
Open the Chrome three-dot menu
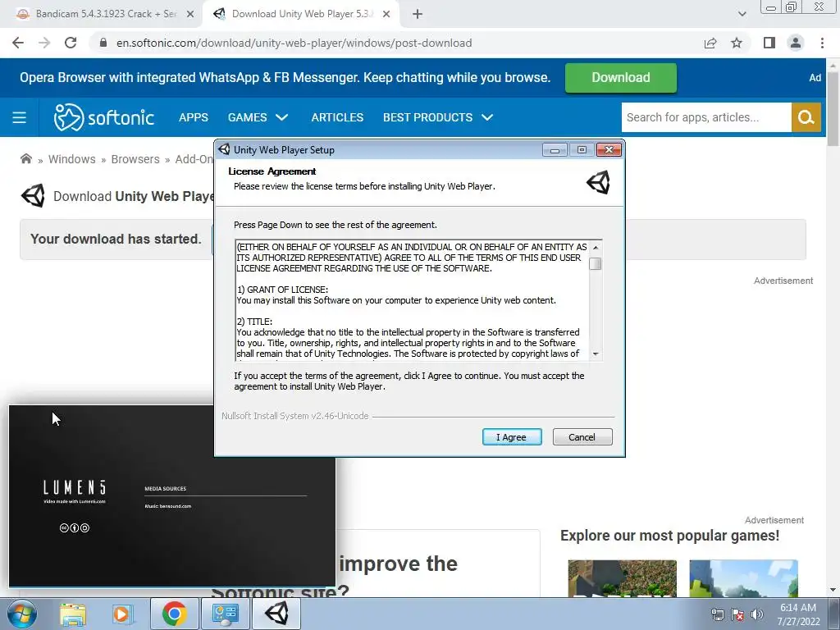click(822, 43)
